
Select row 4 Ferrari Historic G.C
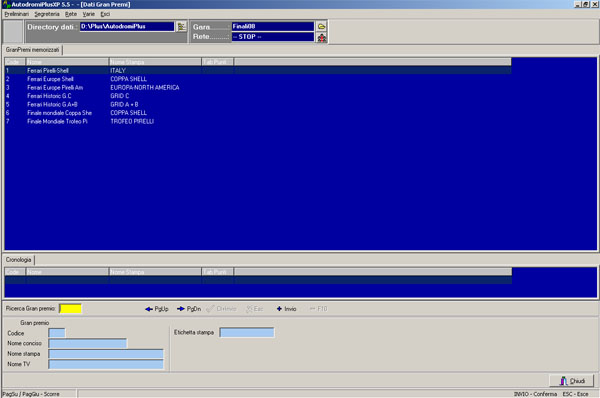click(x=258, y=96)
